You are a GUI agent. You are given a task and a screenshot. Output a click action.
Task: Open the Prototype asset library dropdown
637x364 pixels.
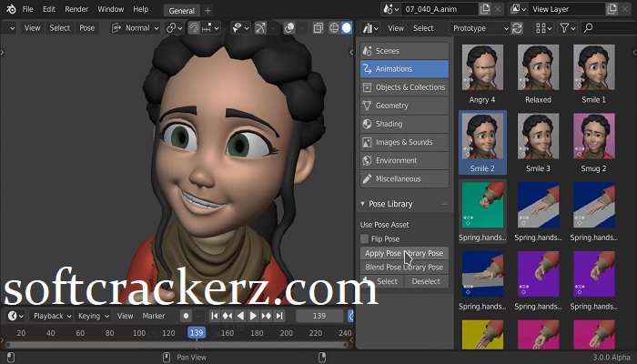tap(480, 28)
